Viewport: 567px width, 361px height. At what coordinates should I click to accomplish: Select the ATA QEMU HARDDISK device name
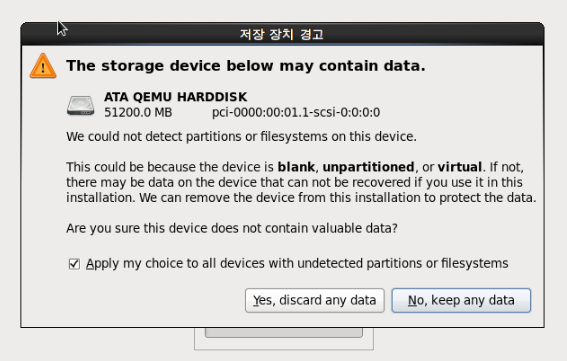[x=175, y=97]
